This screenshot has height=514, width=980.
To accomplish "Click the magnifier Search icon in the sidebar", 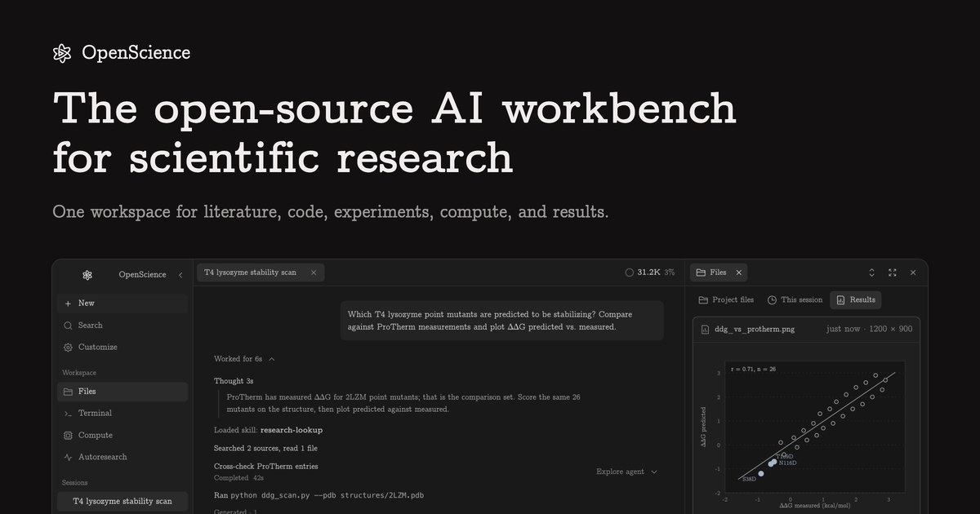I will (69, 326).
